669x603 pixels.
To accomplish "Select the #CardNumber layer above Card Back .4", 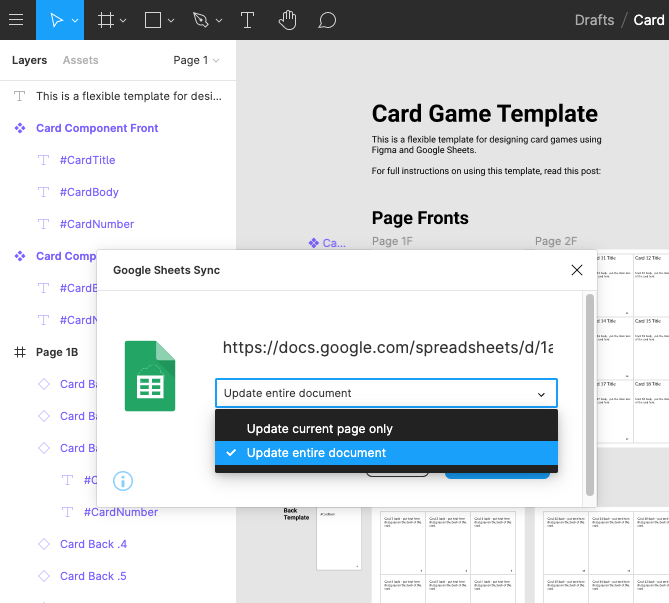I will point(121,512).
